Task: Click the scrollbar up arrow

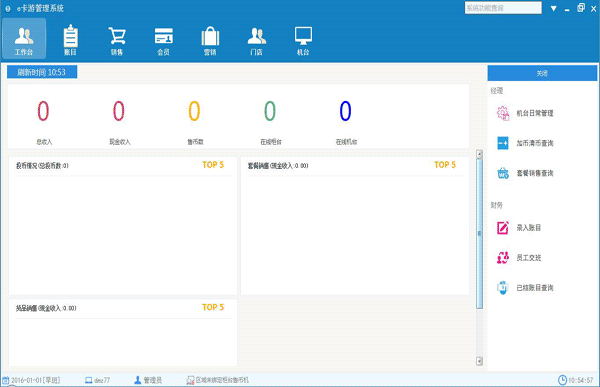Action: click(479, 154)
